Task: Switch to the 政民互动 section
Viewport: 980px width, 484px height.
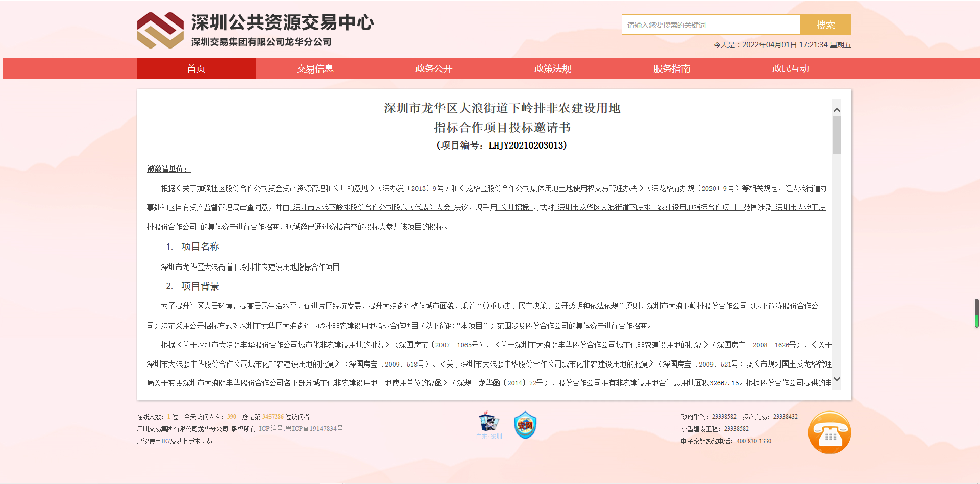Action: pyautogui.click(x=791, y=68)
